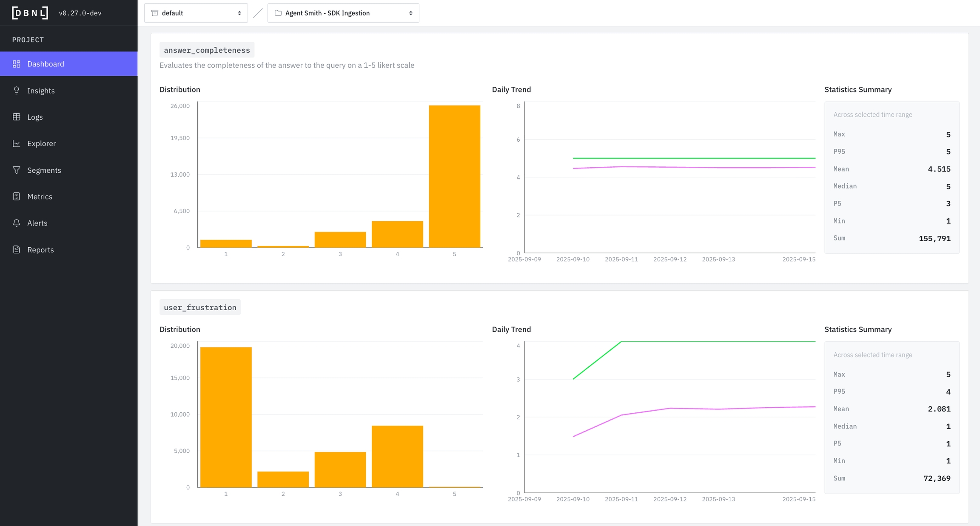Click the DBNL logo
The image size is (980, 526).
click(x=30, y=13)
